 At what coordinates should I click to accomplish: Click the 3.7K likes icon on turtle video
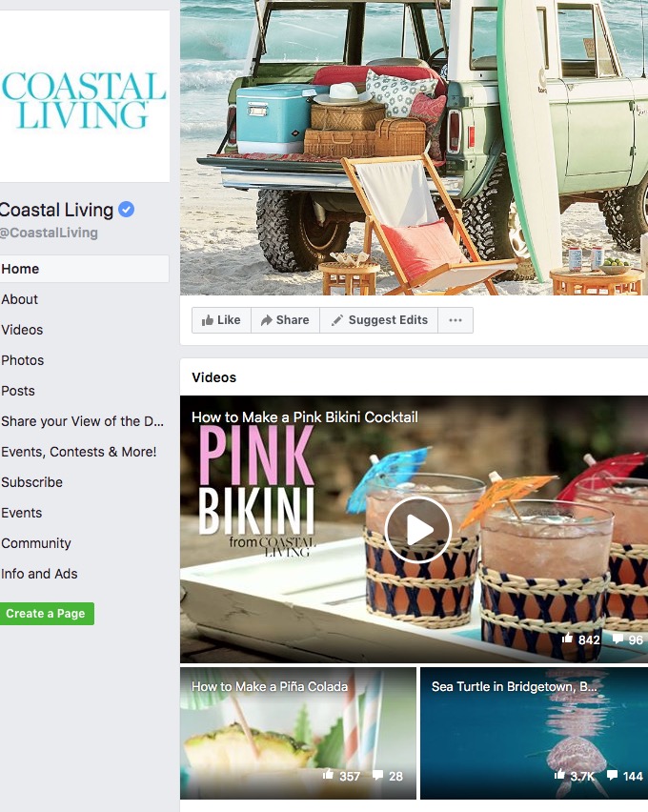[559, 775]
